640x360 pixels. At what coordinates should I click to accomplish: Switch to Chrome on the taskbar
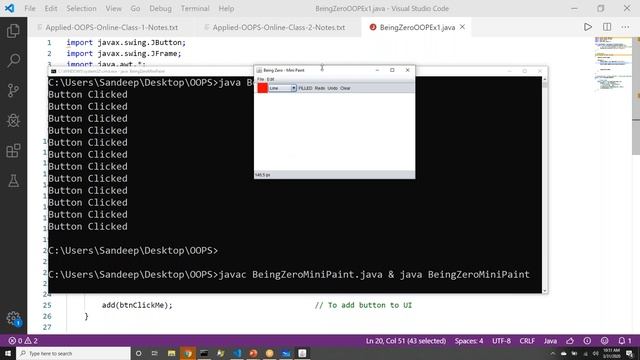pyautogui.click(x=188, y=353)
